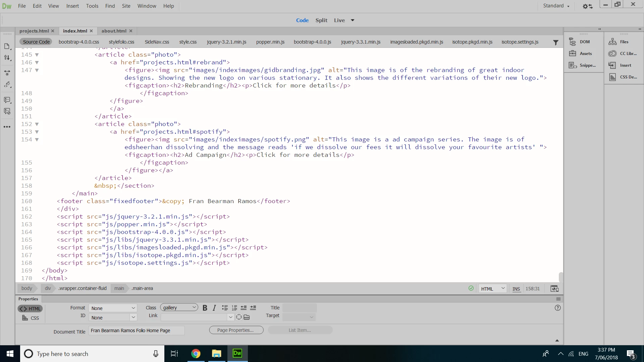This screenshot has height=362, width=644.
Task: Switch Properties panel to HTML mode
Action: pos(30,309)
